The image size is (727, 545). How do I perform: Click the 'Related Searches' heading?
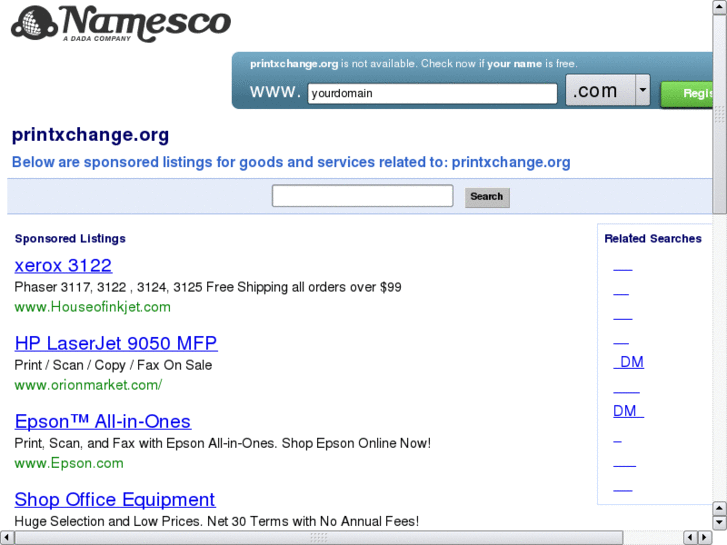653,238
